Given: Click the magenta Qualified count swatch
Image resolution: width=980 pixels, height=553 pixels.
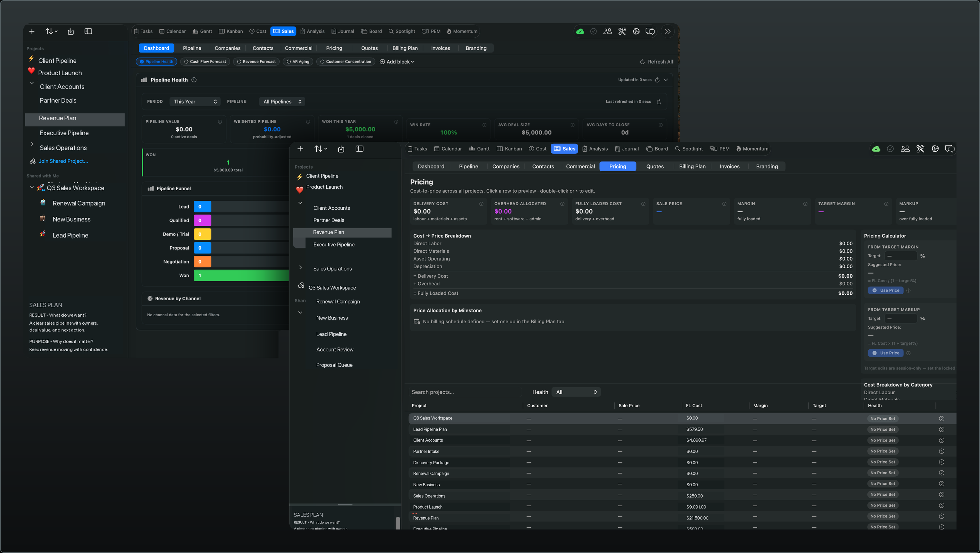Looking at the screenshot, I should coord(202,220).
